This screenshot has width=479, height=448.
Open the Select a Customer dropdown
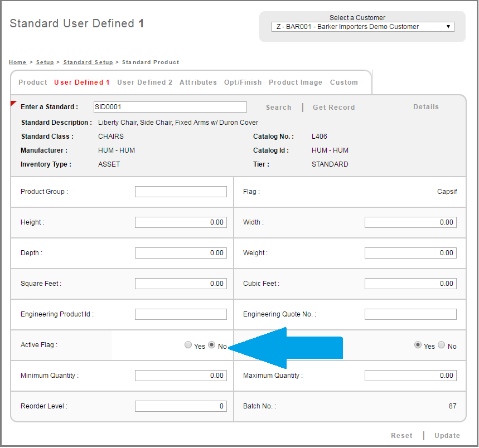click(362, 27)
